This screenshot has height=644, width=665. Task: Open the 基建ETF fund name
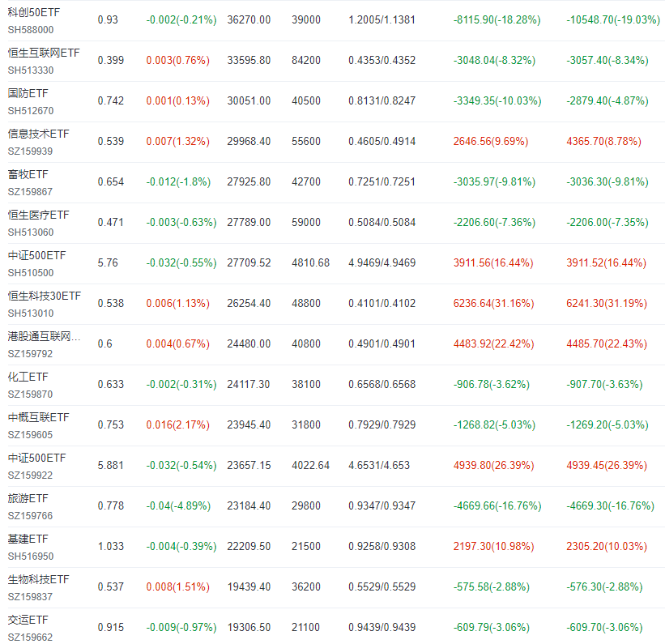[28, 540]
